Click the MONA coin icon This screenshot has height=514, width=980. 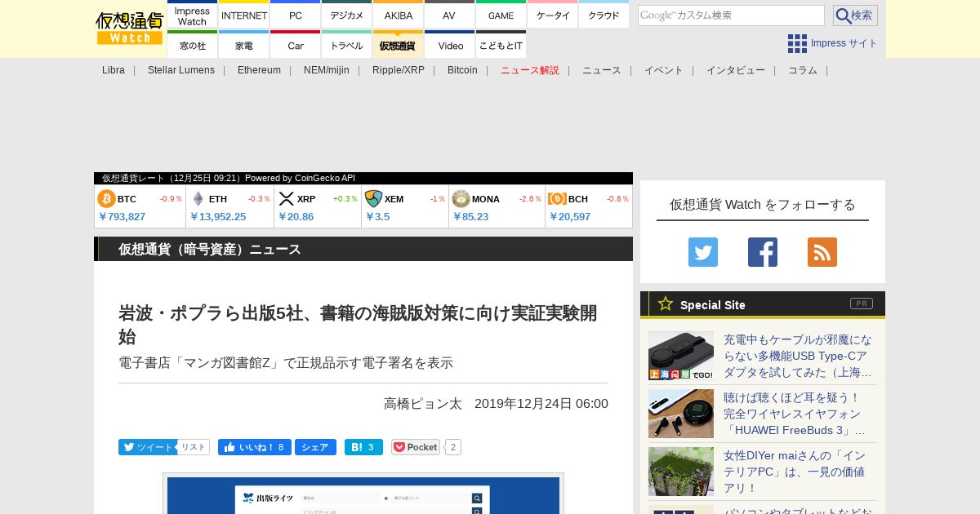pos(461,199)
